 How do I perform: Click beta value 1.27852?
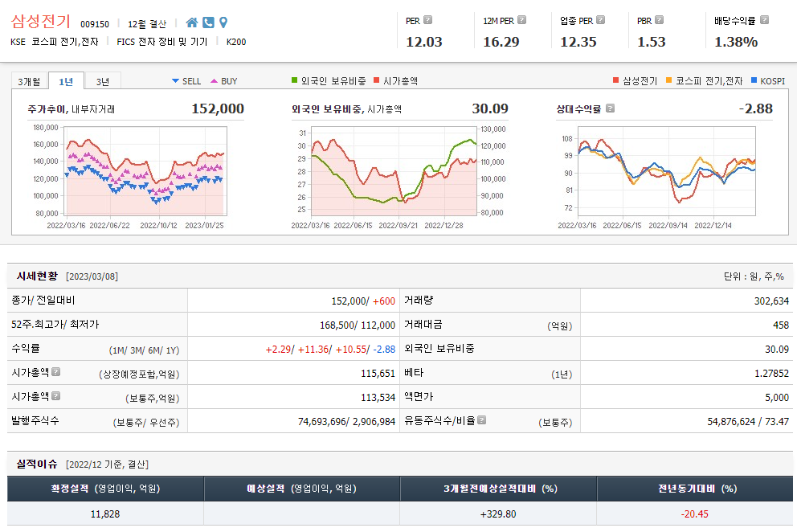click(771, 373)
